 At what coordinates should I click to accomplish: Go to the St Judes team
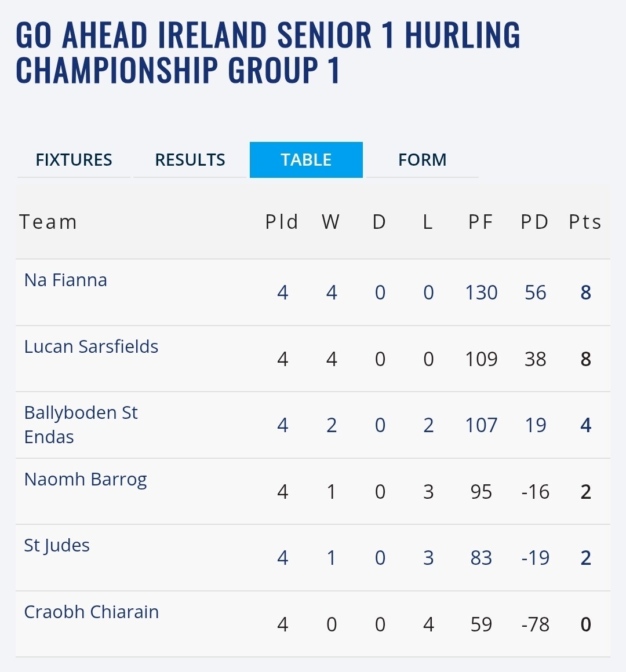[57, 546]
